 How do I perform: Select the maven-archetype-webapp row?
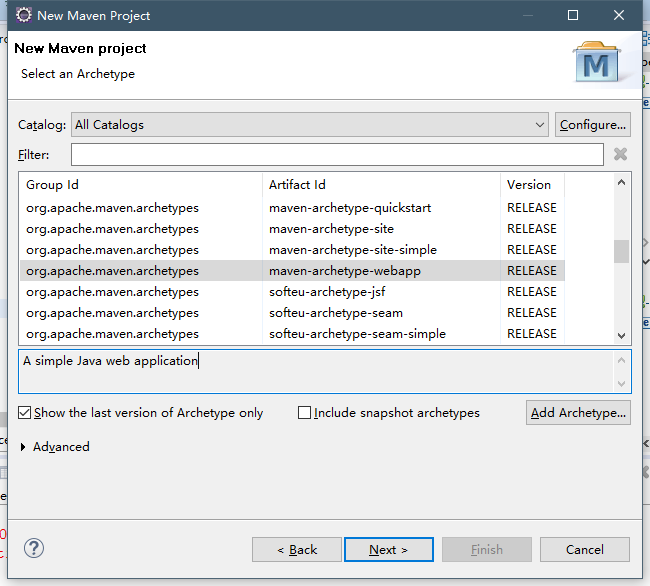pyautogui.click(x=292, y=271)
